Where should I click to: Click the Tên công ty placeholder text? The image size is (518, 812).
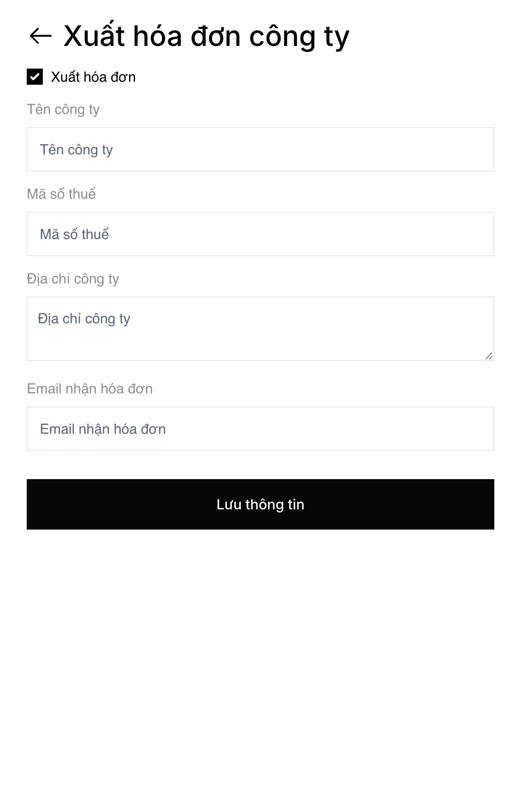tap(76, 150)
